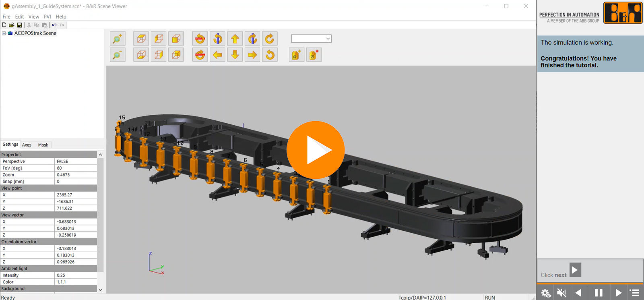The image size is (644, 300).
Task: Switch to the Settings tab
Action: pyautogui.click(x=10, y=144)
